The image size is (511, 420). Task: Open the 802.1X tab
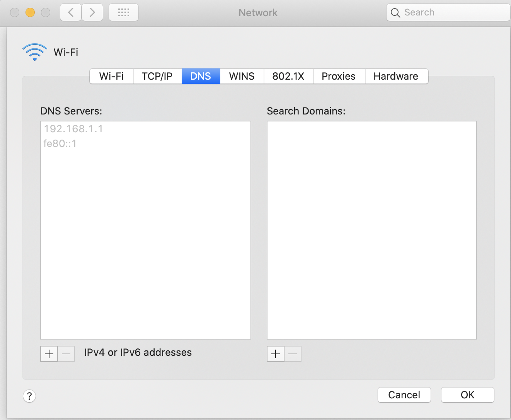pyautogui.click(x=288, y=76)
